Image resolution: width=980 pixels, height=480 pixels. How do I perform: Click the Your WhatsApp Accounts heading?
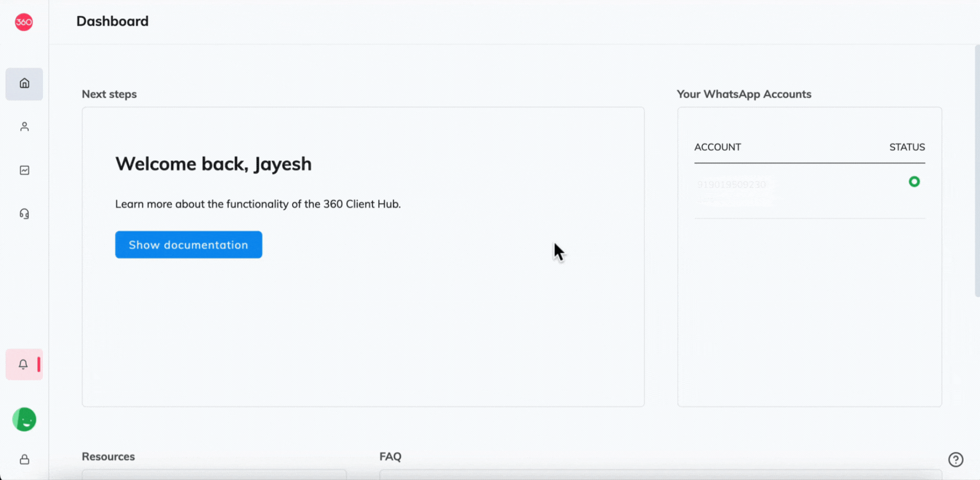pyautogui.click(x=744, y=94)
